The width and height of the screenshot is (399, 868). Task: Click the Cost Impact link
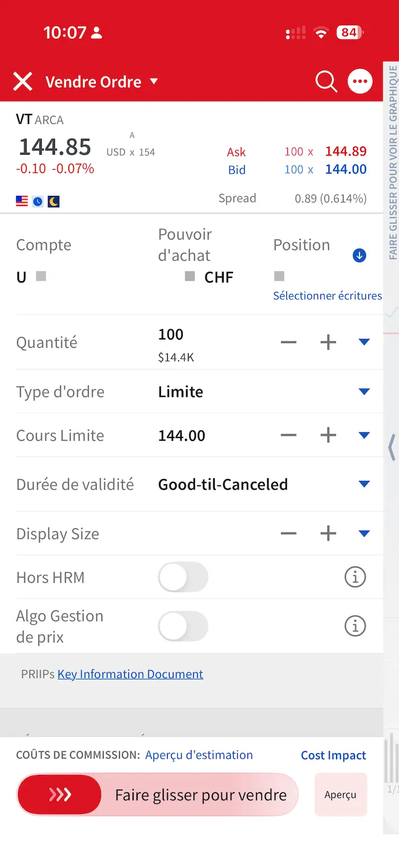[333, 755]
